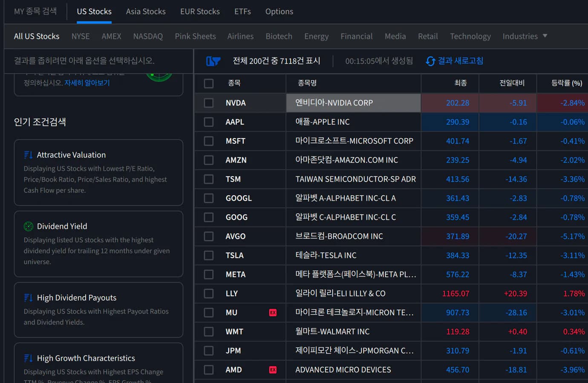Switch to the EUR Stocks tab
This screenshot has width=588, height=383.
200,12
